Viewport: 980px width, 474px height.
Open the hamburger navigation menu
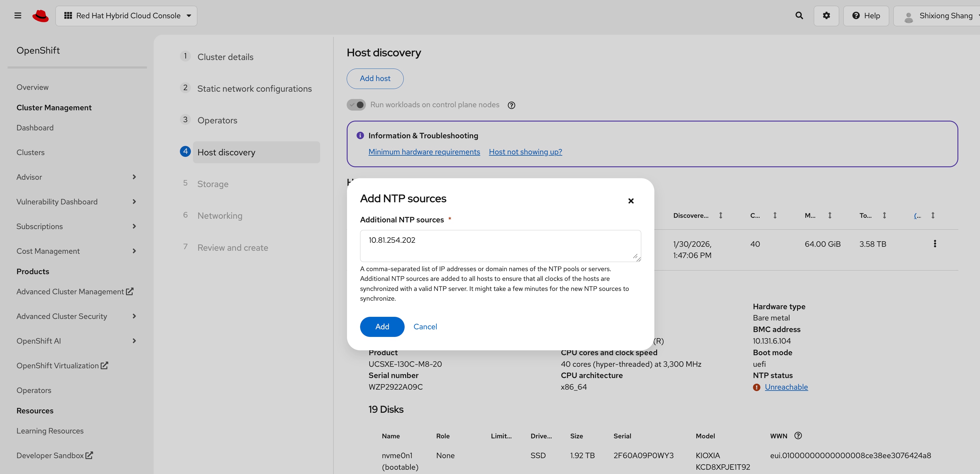click(17, 16)
